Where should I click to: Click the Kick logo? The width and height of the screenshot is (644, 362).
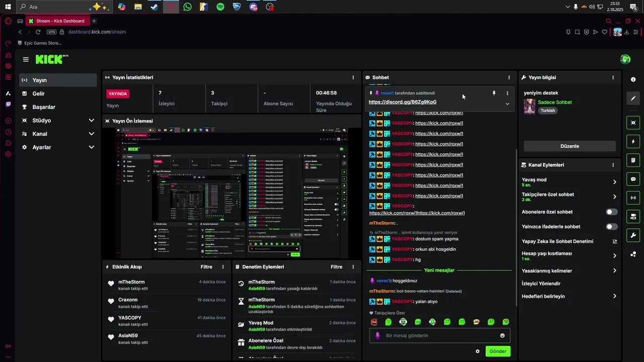[x=51, y=59]
